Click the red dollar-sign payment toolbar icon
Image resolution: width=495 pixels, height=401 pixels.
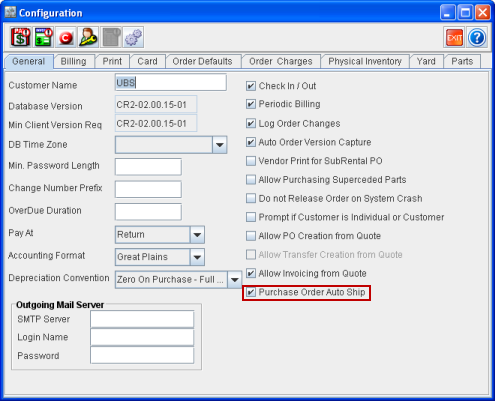pos(20,37)
